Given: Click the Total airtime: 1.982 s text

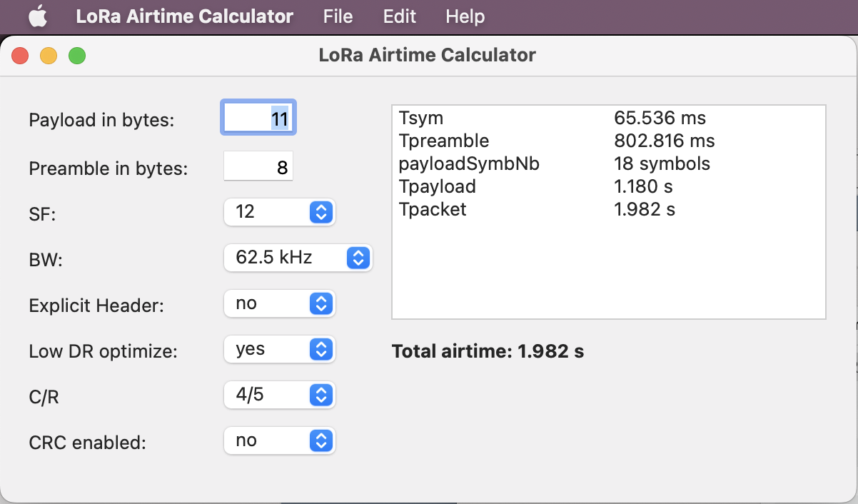Looking at the screenshot, I should pyautogui.click(x=488, y=351).
